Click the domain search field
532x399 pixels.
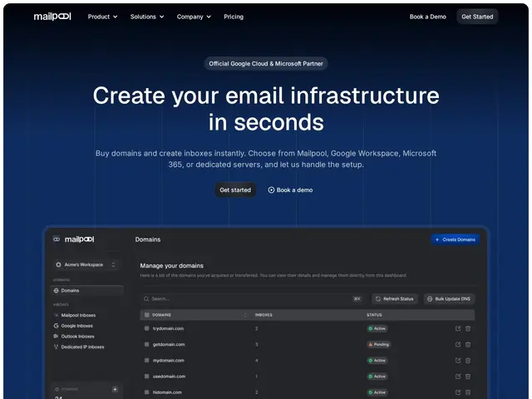pyautogui.click(x=253, y=299)
